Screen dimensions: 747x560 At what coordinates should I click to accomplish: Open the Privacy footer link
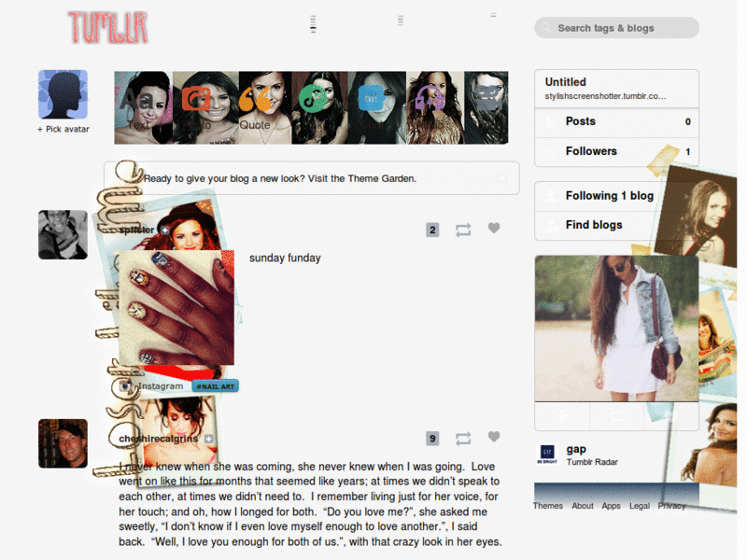(x=671, y=506)
